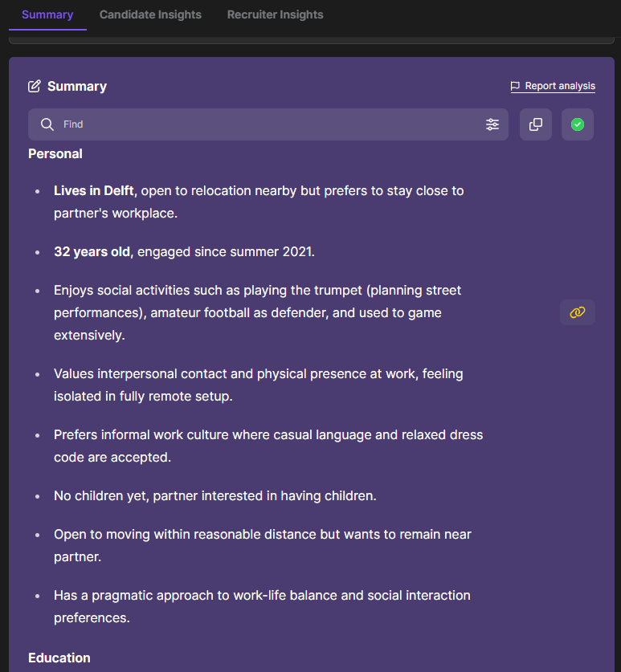Select the Summary tab
This screenshot has height=672, width=621.
pos(47,14)
